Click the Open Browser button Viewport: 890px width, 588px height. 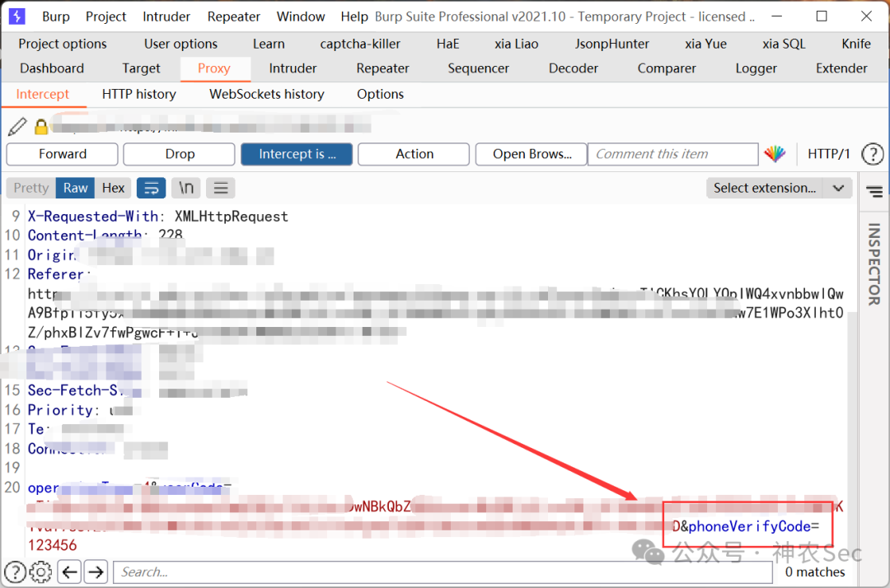[x=532, y=154]
